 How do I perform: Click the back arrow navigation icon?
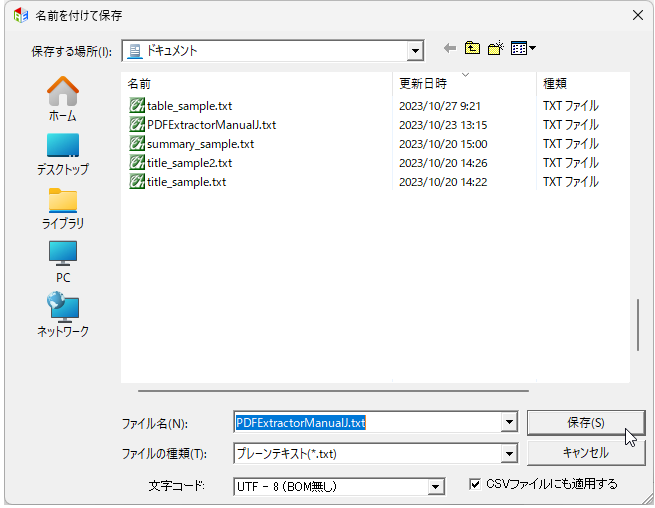pos(450,48)
